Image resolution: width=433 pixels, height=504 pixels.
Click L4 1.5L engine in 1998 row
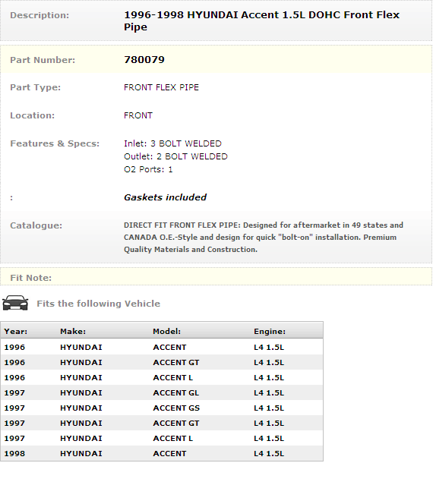click(269, 454)
